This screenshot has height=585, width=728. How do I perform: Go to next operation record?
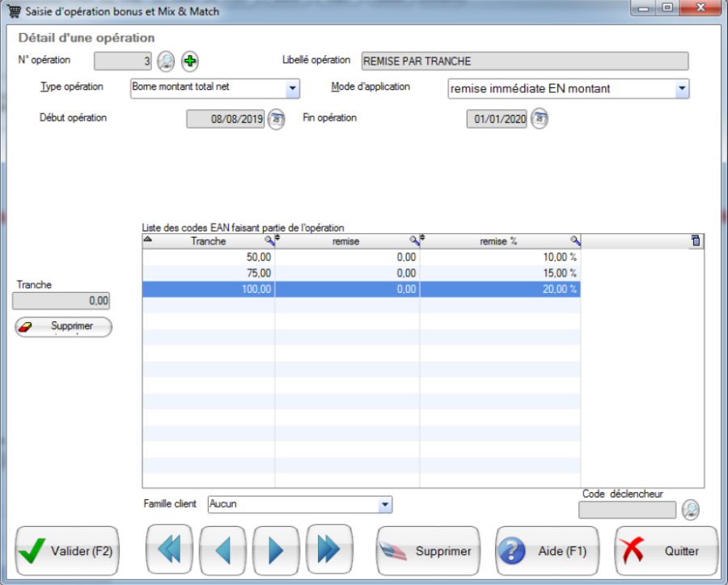(276, 550)
